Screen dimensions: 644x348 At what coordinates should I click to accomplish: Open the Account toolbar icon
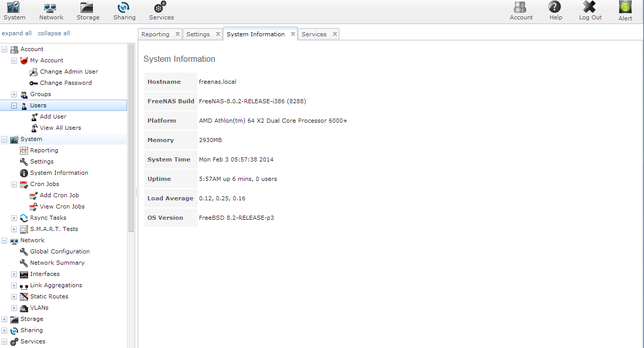(x=521, y=7)
